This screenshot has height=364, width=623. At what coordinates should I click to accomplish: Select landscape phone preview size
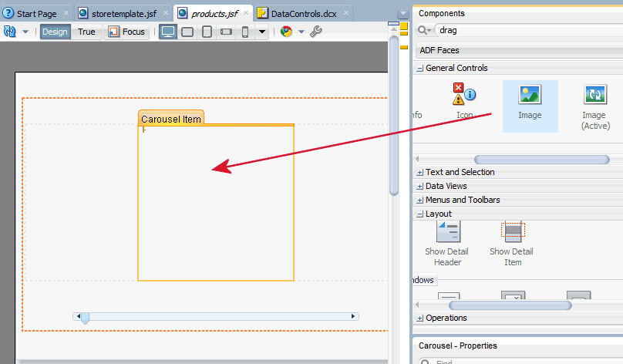coord(226,32)
